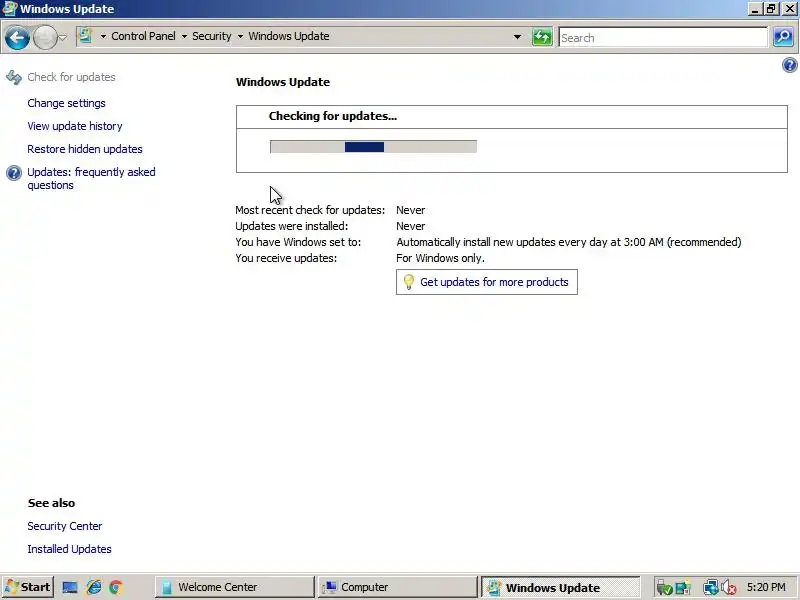Select the Windows Update breadcrumb
The height and width of the screenshot is (600, 800).
point(289,36)
